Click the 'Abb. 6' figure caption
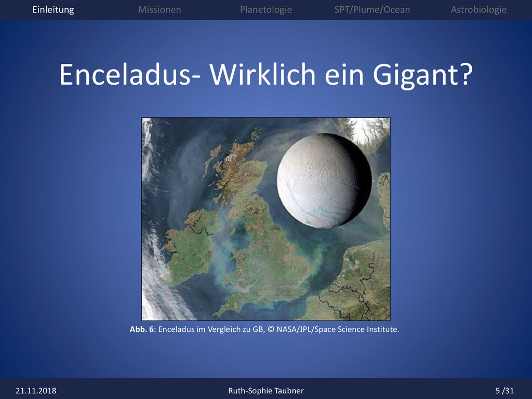 [264, 329]
